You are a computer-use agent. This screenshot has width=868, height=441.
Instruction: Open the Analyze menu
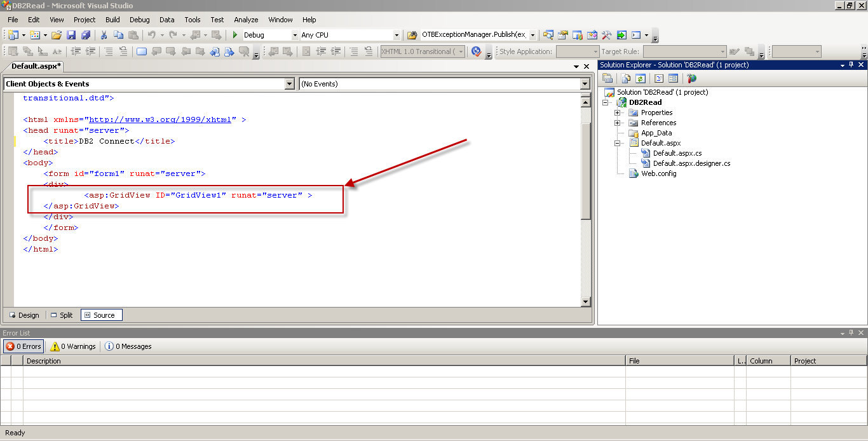[x=246, y=20]
